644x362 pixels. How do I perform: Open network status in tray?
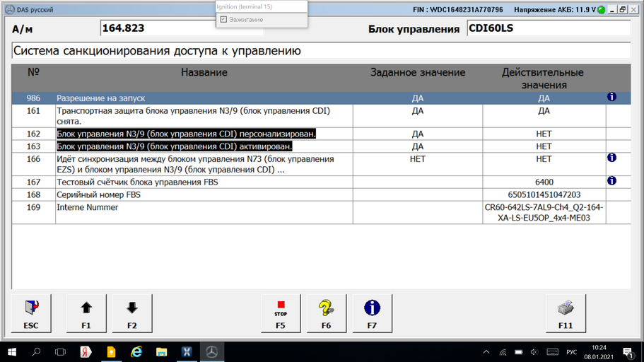pyautogui.click(x=503, y=352)
